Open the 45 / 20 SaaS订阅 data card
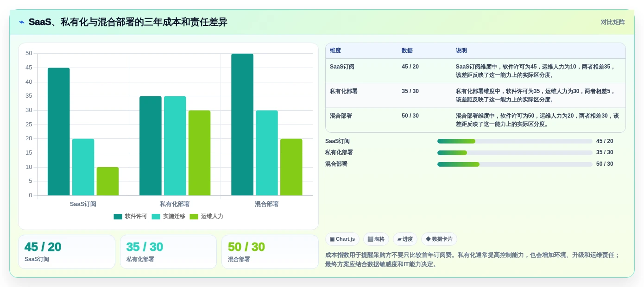The width and height of the screenshot is (644, 287). [x=67, y=252]
